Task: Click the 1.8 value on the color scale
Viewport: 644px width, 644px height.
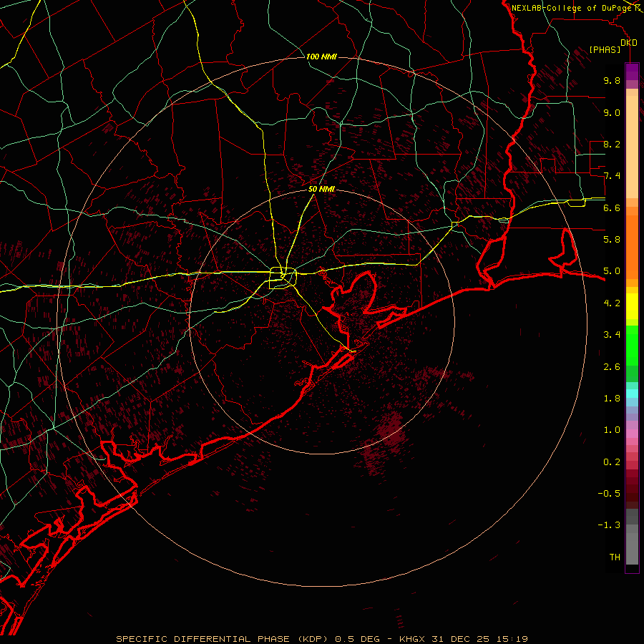Action: click(x=612, y=399)
